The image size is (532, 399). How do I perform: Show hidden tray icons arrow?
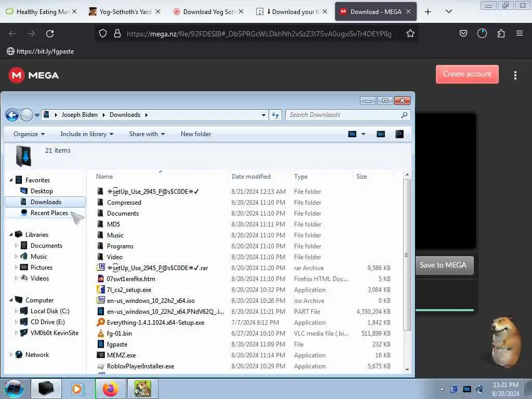442,389
